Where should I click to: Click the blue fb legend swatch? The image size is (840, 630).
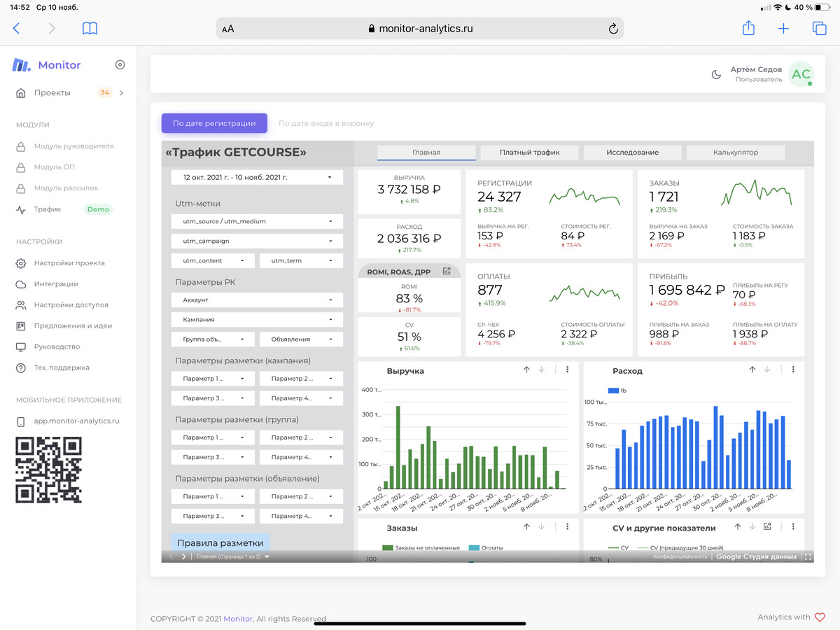coord(613,391)
